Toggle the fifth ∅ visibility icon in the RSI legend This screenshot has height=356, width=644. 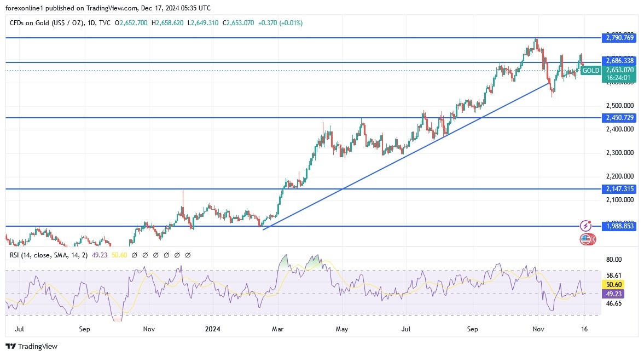pyautogui.click(x=177, y=255)
